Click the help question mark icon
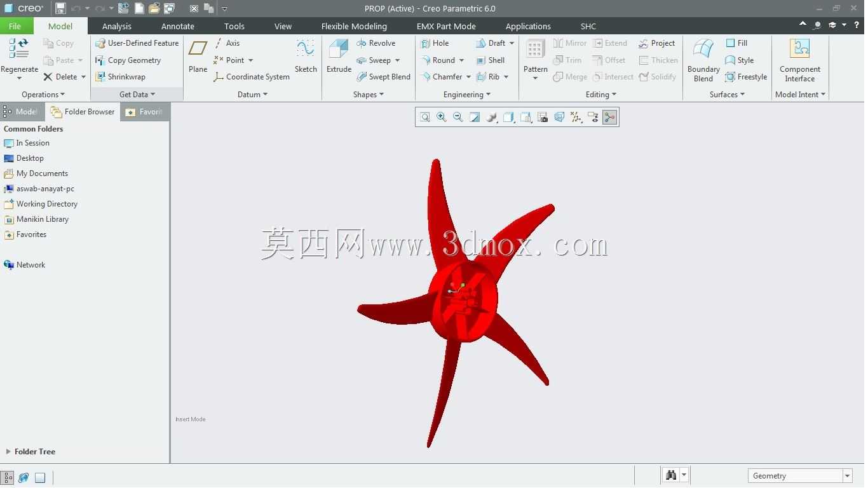 point(857,25)
